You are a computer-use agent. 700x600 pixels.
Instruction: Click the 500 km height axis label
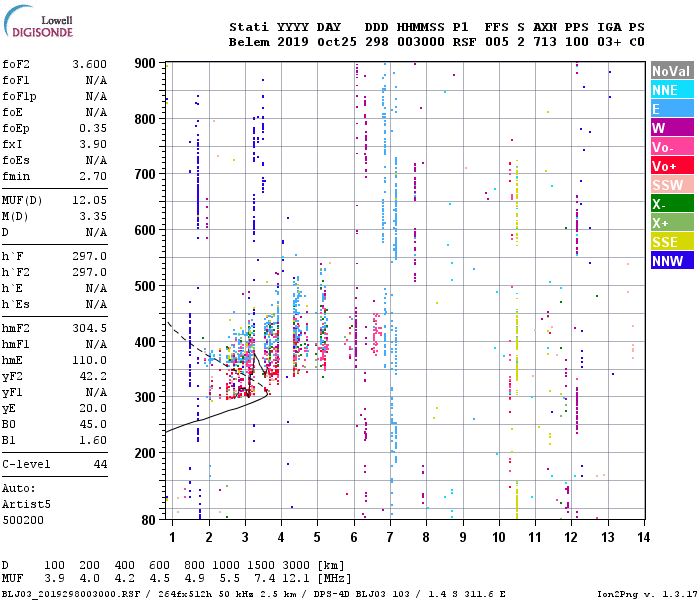145,286
